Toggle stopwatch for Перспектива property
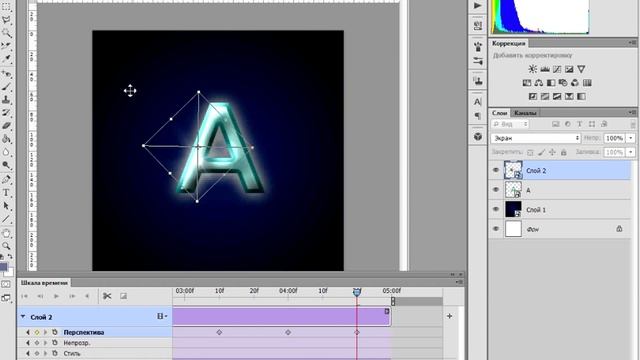The image size is (640, 360). point(55,332)
